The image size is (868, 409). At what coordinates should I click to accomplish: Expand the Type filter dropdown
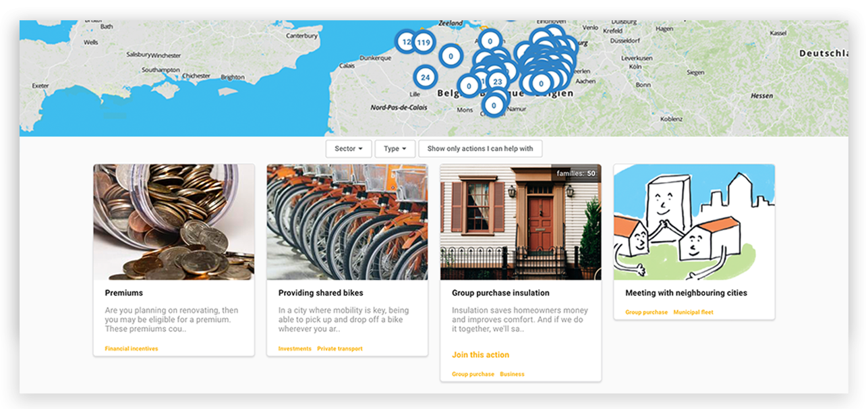pyautogui.click(x=395, y=148)
